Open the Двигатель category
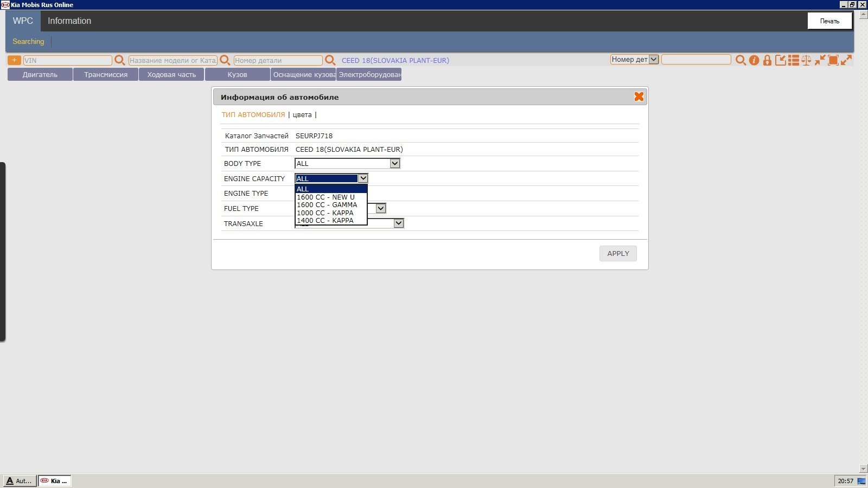Viewport: 868px width, 488px height. pyautogui.click(x=40, y=74)
